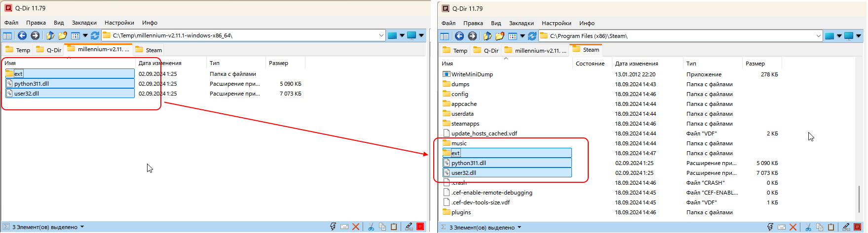Open Правка menu in left window
The width and height of the screenshot is (868, 233).
(36, 23)
